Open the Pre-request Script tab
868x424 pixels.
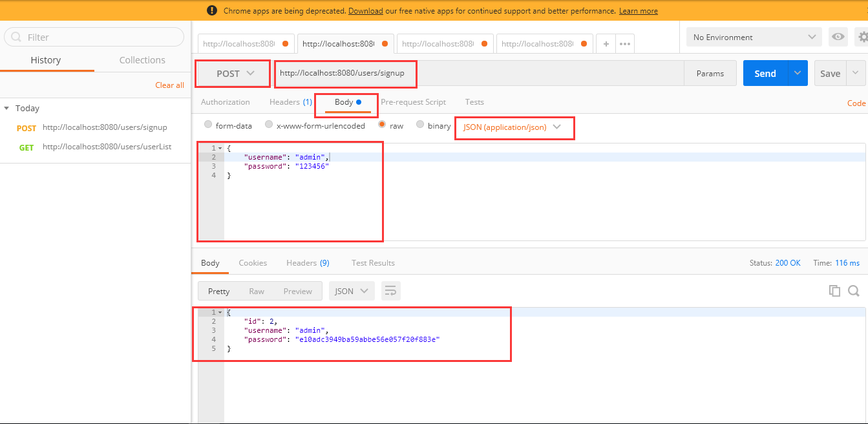(x=414, y=102)
